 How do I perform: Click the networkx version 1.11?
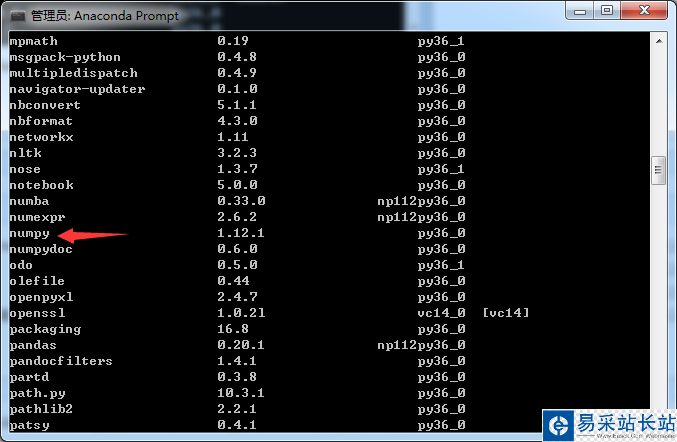coord(233,137)
